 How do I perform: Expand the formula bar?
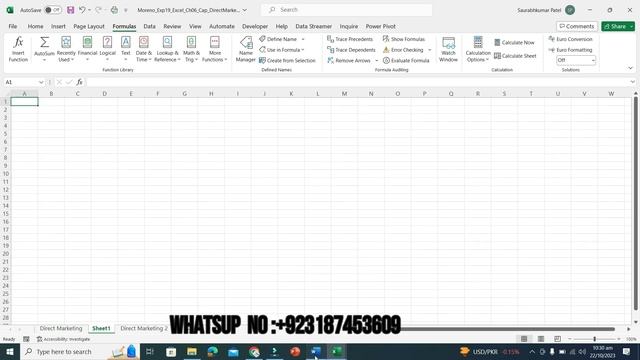632,82
